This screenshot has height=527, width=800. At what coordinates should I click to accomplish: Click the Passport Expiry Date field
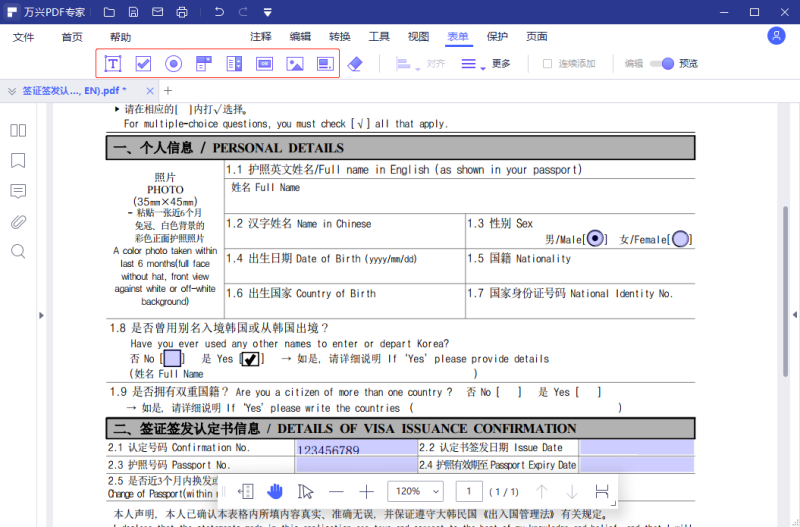pyautogui.click(x=636, y=464)
